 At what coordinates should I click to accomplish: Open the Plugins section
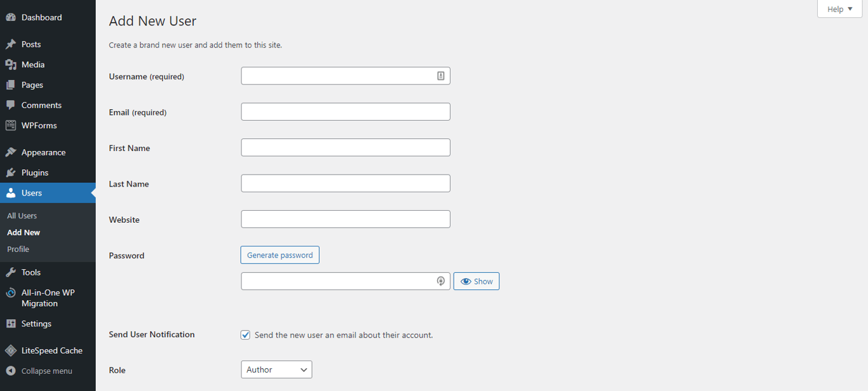coord(13,172)
